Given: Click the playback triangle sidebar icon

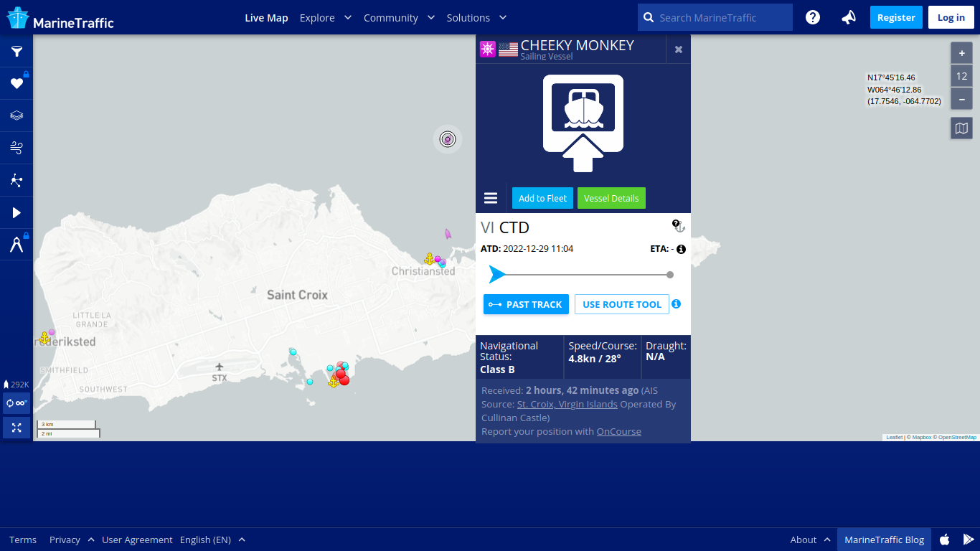Looking at the screenshot, I should (17, 212).
